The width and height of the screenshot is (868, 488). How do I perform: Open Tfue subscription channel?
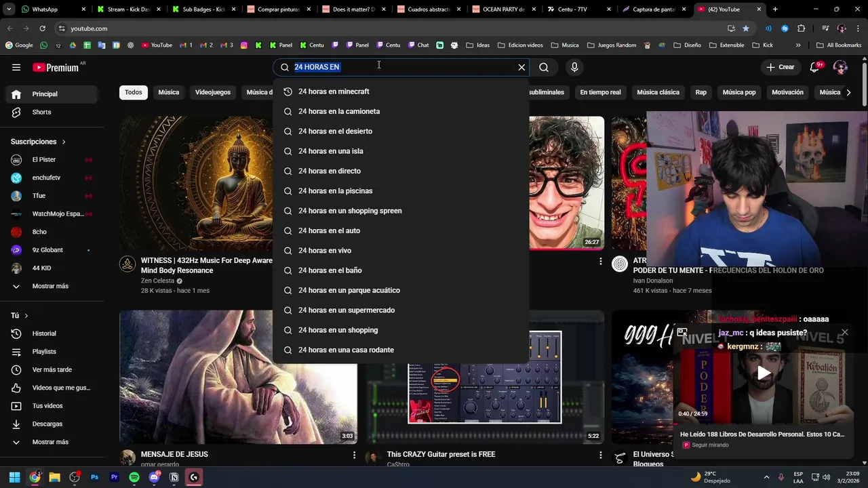[52, 196]
